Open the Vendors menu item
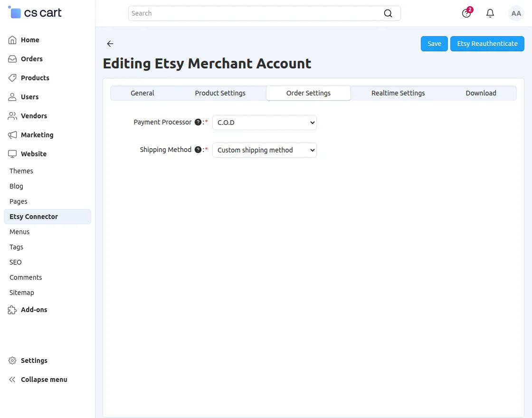532x418 pixels. pyautogui.click(x=34, y=116)
